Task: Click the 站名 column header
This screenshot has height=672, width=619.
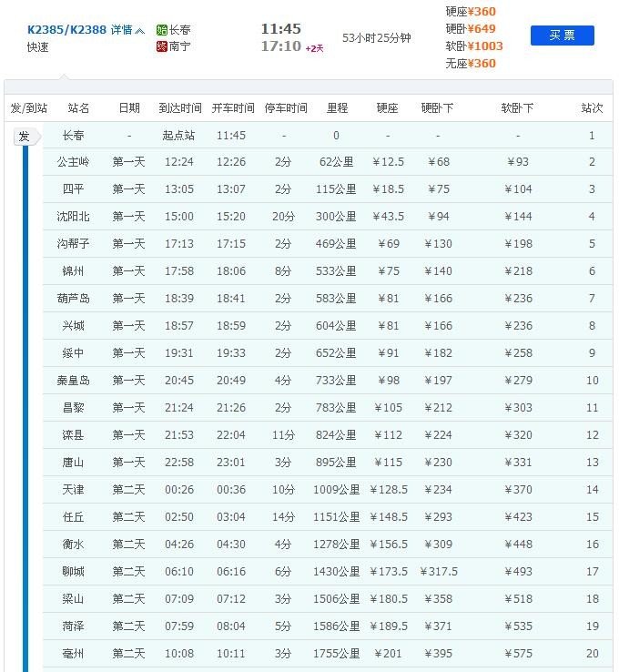Action: point(78,108)
